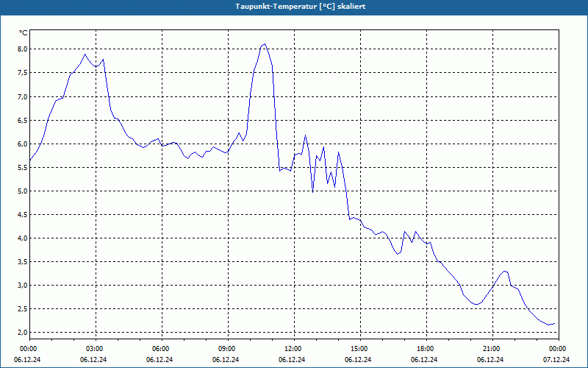Click the 15:00 time axis label

[360, 349]
